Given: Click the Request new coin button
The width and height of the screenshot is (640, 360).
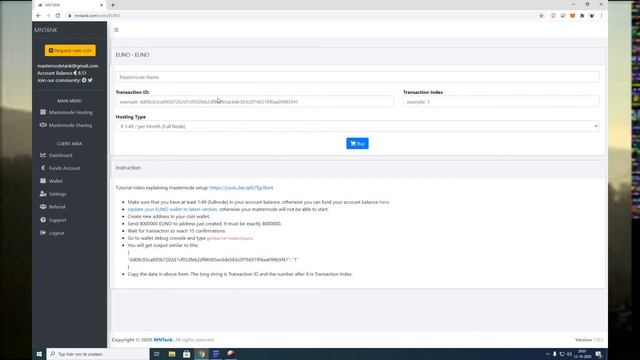Looking at the screenshot, I should point(70,51).
